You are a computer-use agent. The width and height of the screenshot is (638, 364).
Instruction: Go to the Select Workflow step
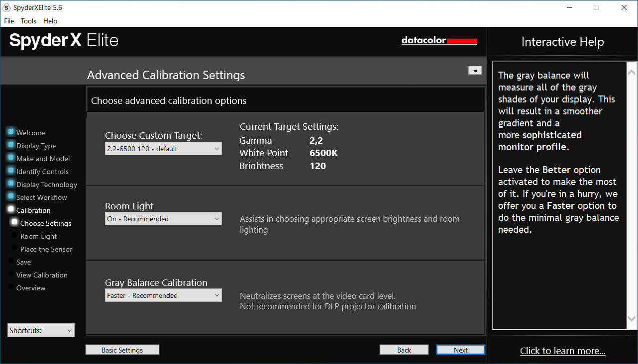pyautogui.click(x=41, y=197)
